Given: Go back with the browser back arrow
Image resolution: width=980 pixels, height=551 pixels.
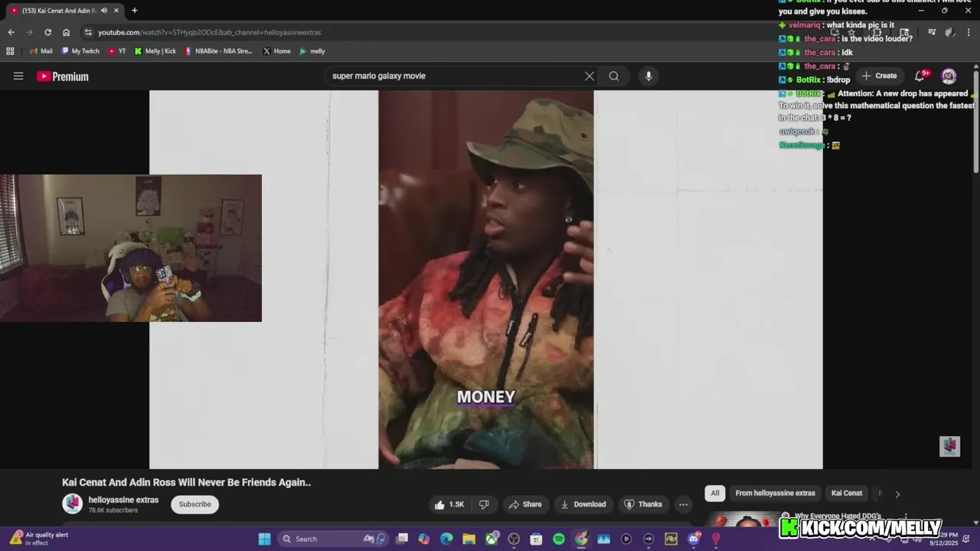Looking at the screenshot, I should pyautogui.click(x=11, y=32).
